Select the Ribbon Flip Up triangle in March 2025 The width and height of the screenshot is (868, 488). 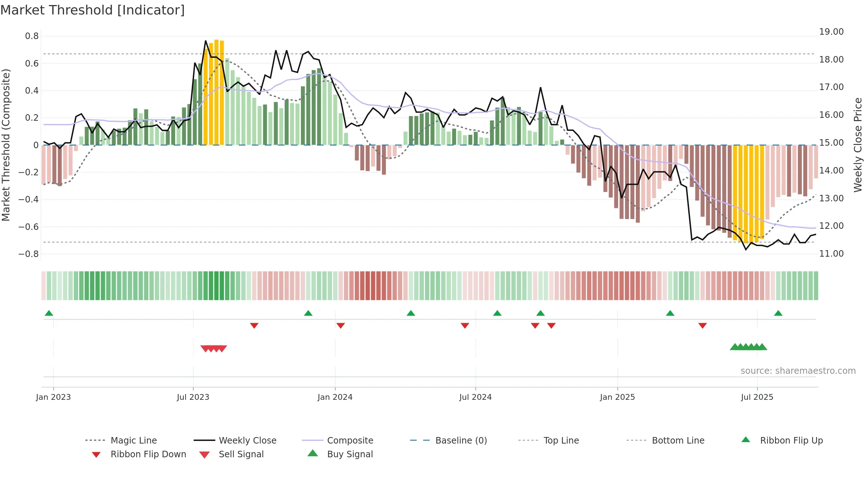(x=670, y=313)
